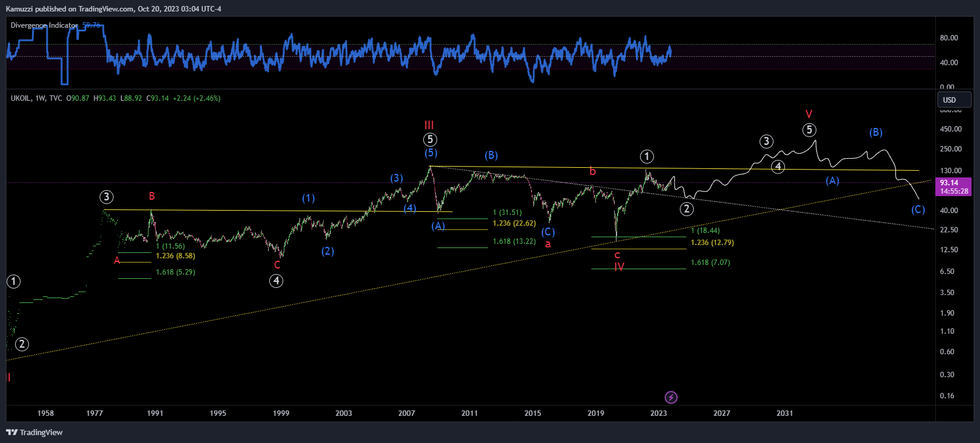The image size is (980, 443).
Task: Click the closing price value C93.14
Action: (158, 98)
